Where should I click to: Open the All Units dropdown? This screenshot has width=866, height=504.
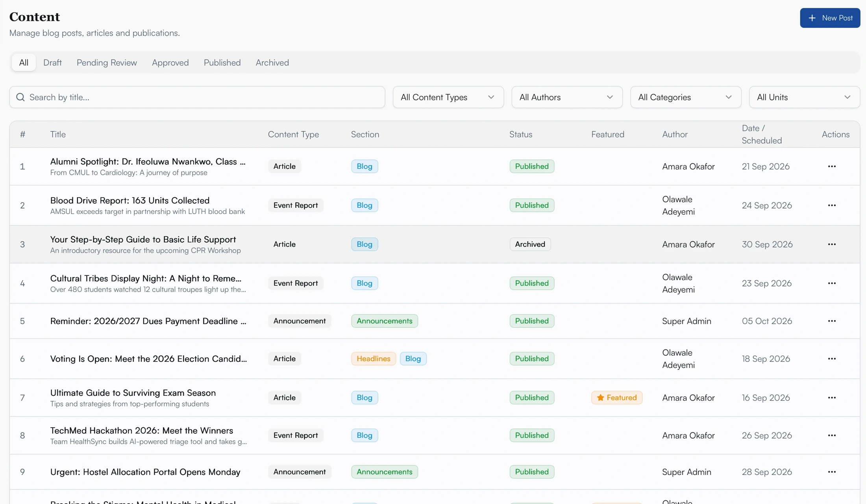[x=804, y=97]
